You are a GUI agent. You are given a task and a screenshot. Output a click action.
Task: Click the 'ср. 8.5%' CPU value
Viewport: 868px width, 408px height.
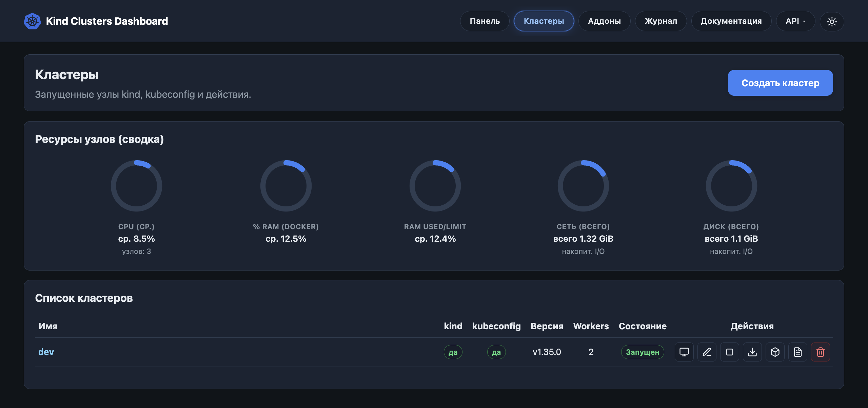(x=136, y=239)
